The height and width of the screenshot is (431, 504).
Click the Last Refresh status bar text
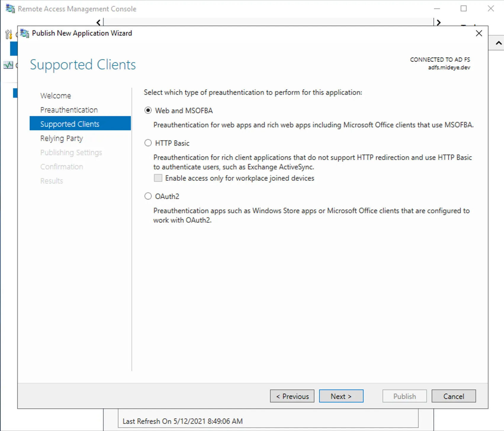[x=182, y=421]
